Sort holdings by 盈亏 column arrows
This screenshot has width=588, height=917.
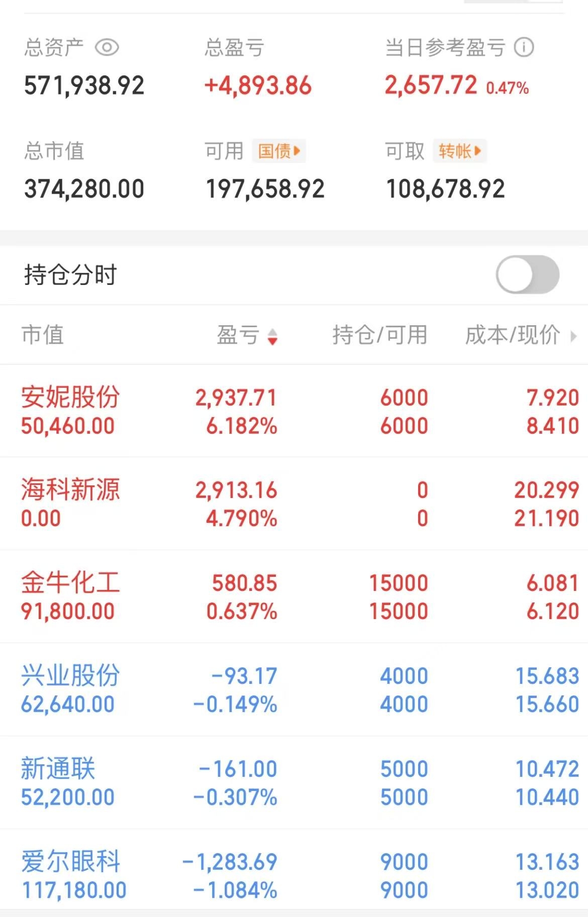[x=272, y=336]
